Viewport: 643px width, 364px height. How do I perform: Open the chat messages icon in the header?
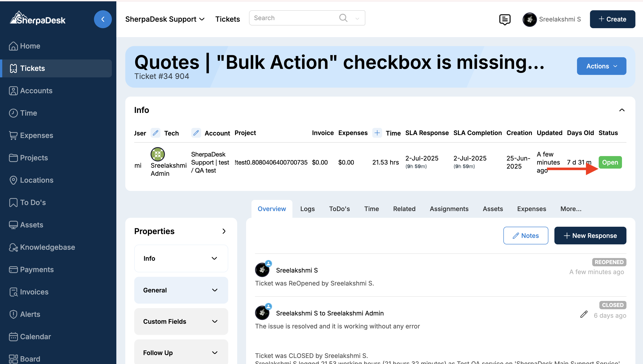505,19
